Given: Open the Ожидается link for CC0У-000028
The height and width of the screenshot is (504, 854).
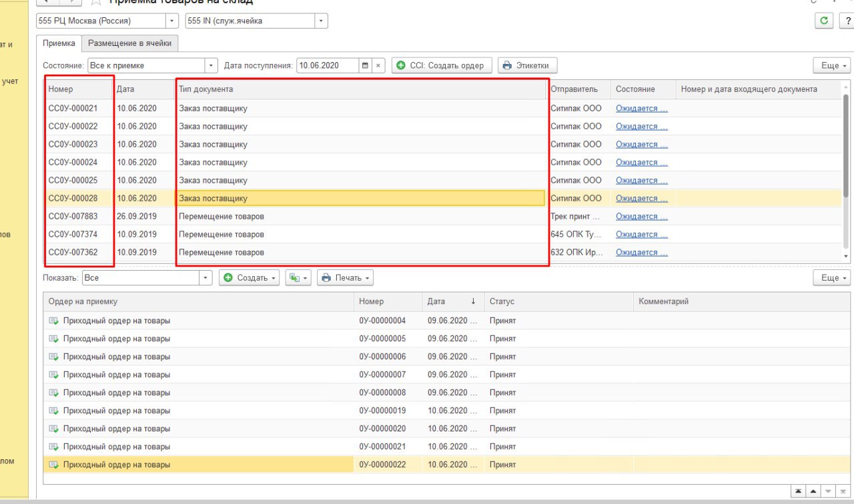Looking at the screenshot, I should coord(641,198).
